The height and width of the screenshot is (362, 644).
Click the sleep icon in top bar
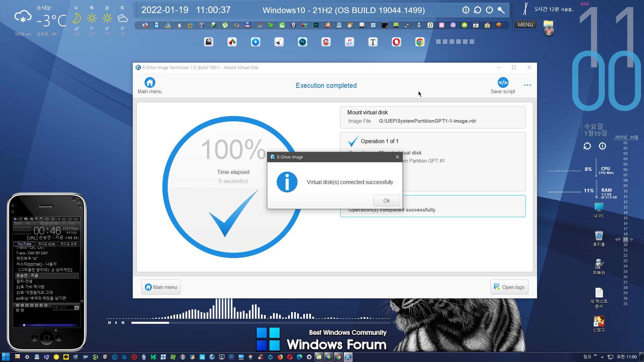click(466, 10)
